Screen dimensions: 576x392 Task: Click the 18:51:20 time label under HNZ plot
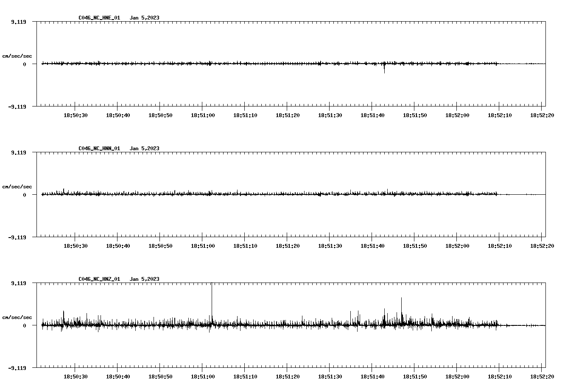(288, 376)
